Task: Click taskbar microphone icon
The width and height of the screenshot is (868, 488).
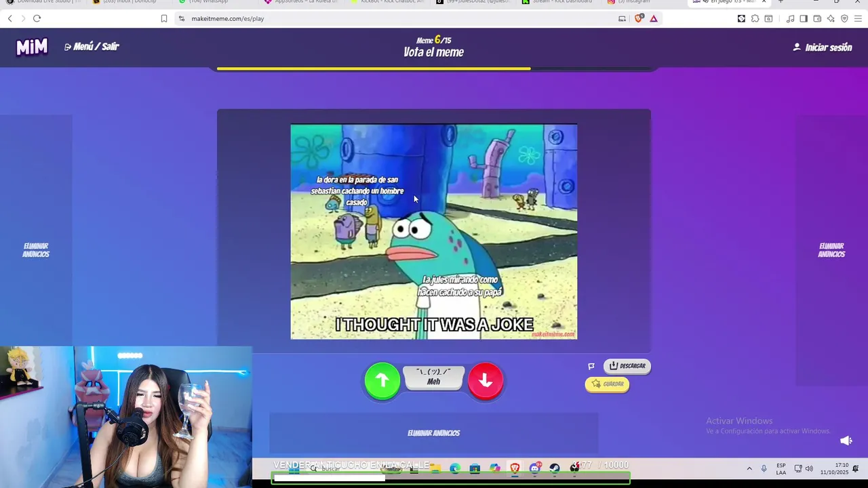Action: (764, 468)
